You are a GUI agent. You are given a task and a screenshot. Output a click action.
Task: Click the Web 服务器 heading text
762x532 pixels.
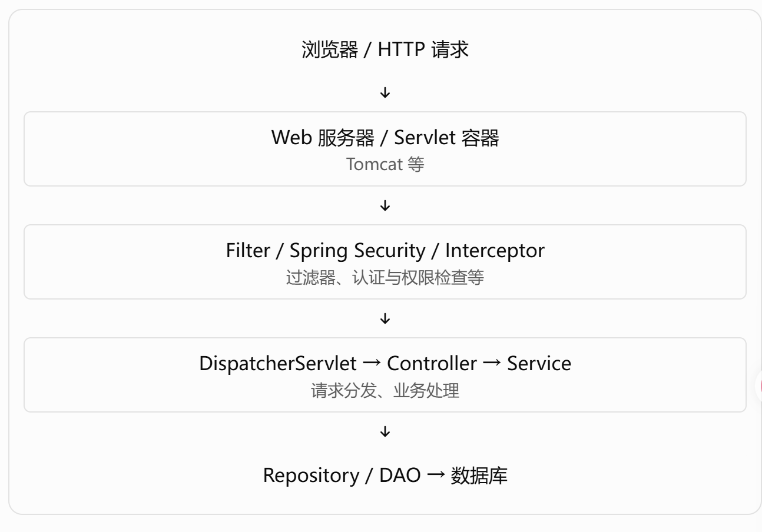[x=323, y=138]
